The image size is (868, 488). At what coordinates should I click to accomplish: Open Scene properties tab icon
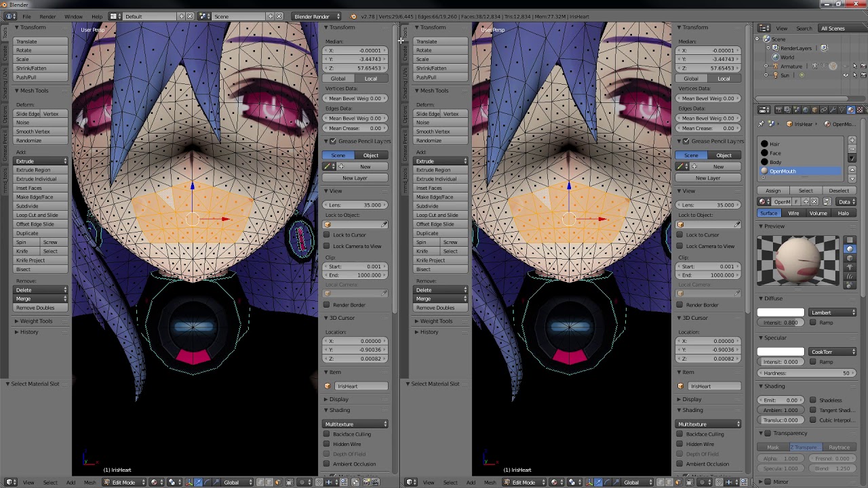pyautogui.click(x=796, y=110)
